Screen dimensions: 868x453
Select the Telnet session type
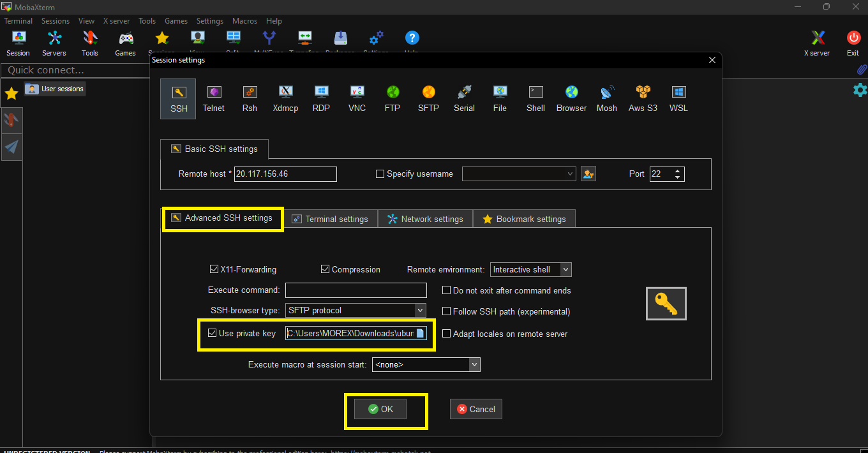coord(214,99)
